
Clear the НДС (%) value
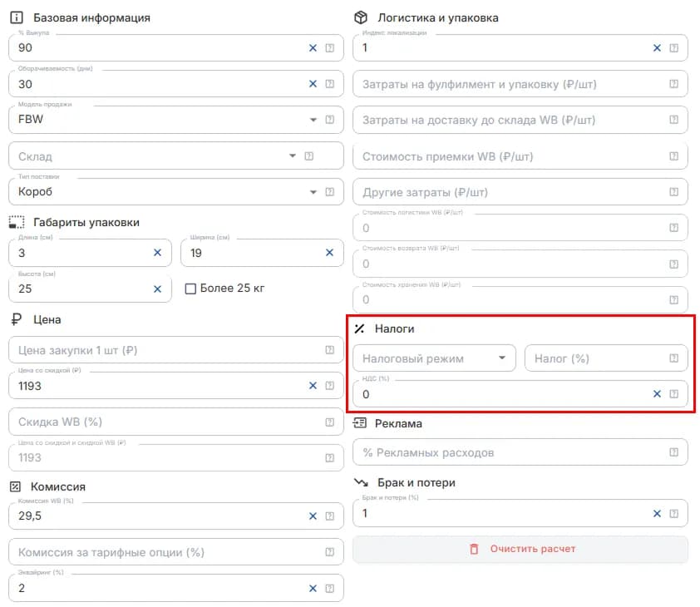coord(657,394)
